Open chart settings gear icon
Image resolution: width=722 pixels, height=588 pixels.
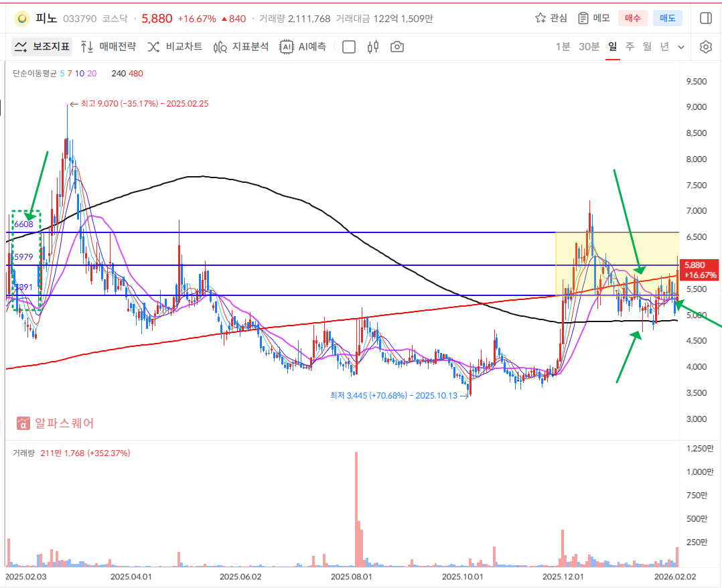[705, 47]
